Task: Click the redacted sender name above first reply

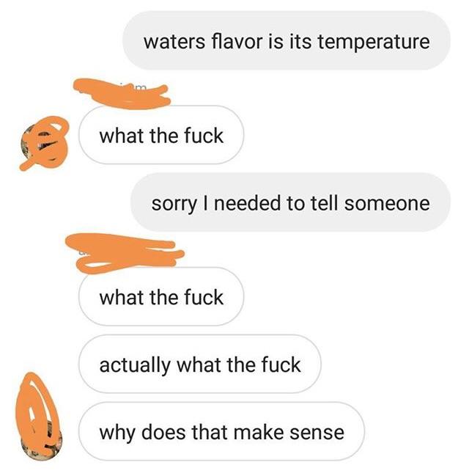Action: tap(122, 93)
